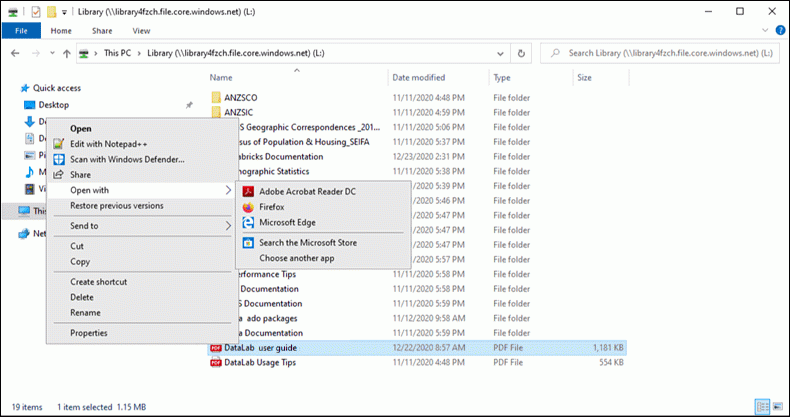The image size is (790, 417).
Task: Click This PC in the address bar
Action: pos(117,53)
